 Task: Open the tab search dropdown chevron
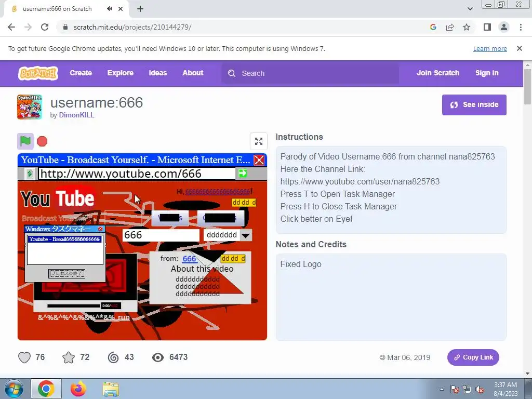pos(470,9)
